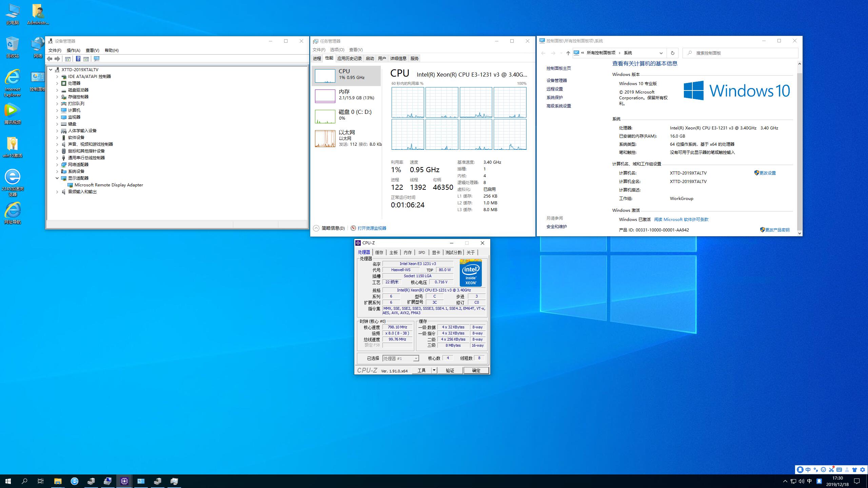The image size is (868, 488).
Task: Switch to 详细信息 tab in Task Manager
Action: click(398, 58)
